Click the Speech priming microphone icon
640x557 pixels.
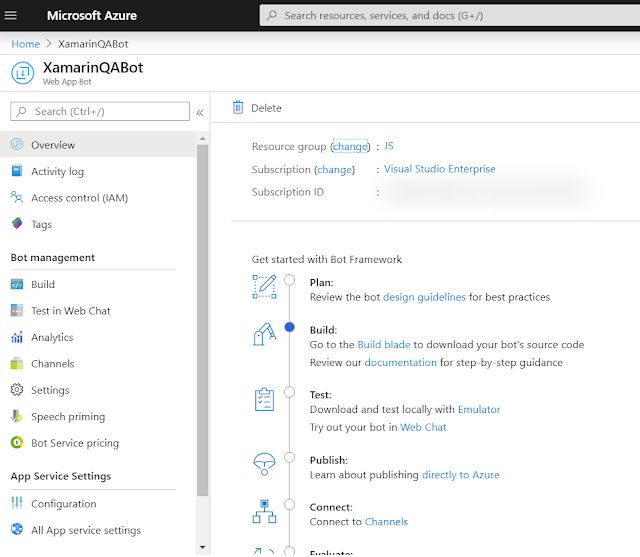(x=17, y=416)
